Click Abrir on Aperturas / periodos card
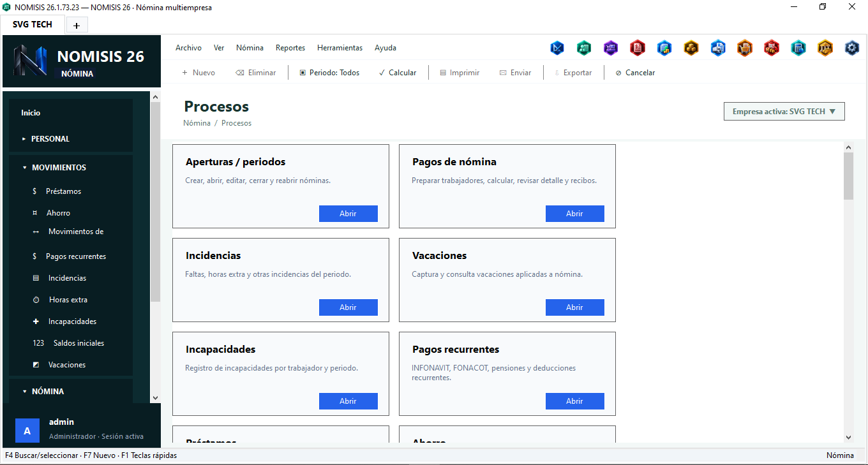 (348, 214)
